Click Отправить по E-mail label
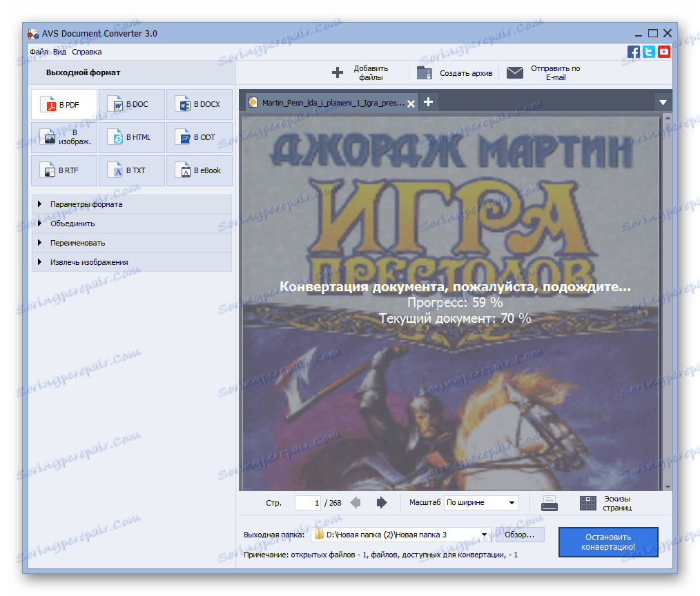Screen dimensions: 700x596 coord(555,72)
